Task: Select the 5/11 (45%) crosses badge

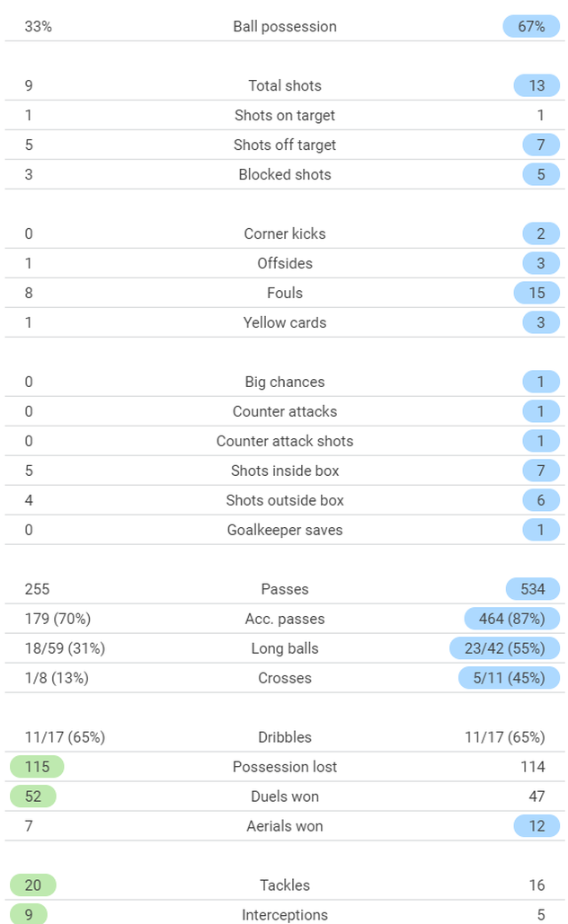Action: 509,678
